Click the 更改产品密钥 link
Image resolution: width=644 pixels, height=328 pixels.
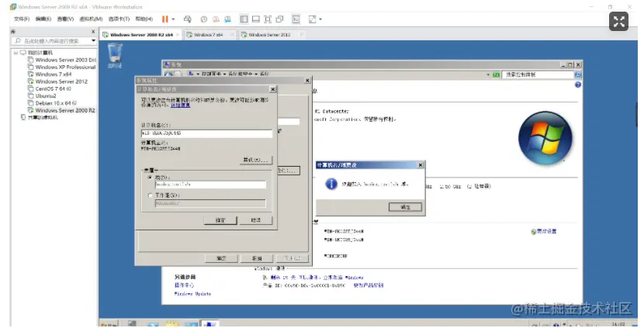point(369,285)
